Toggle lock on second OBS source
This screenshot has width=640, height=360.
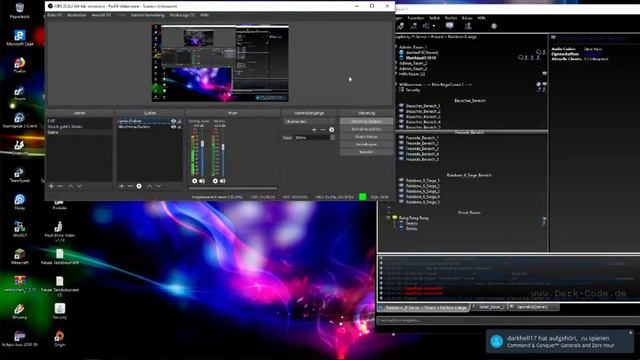tap(179, 127)
